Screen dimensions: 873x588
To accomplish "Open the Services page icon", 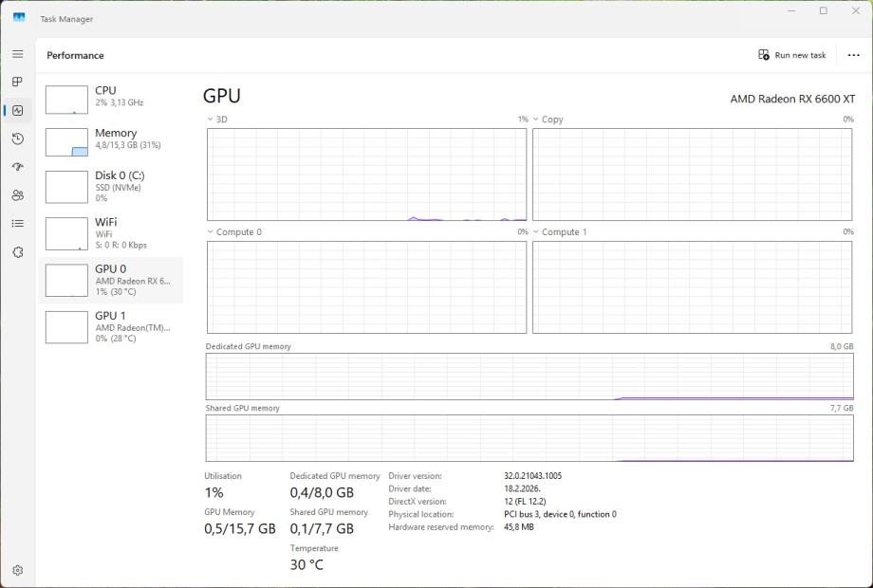I will coord(17,252).
